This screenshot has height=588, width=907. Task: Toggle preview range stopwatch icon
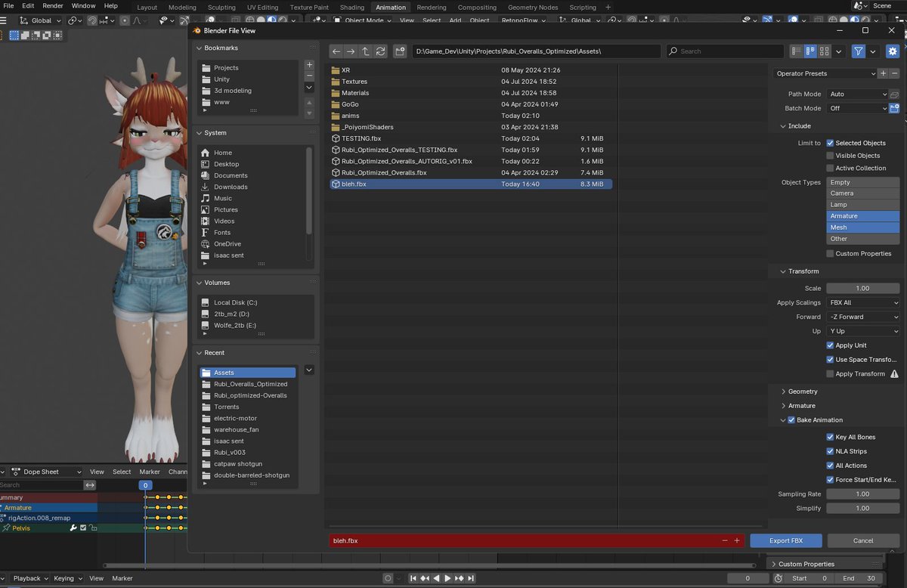point(779,578)
